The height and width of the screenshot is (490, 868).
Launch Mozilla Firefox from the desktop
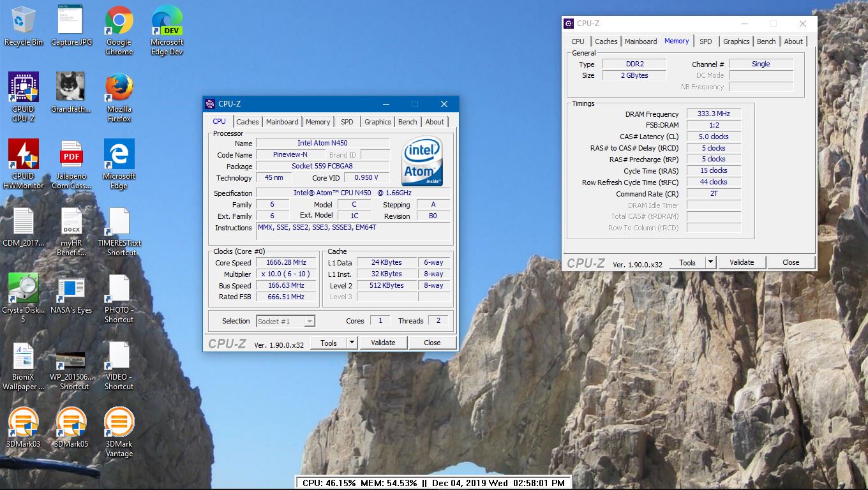pyautogui.click(x=119, y=97)
